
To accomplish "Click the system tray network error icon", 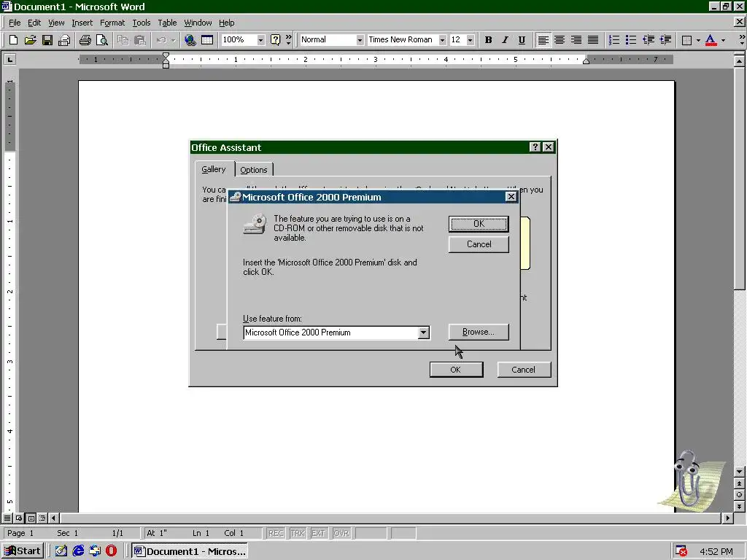I will pos(681,551).
